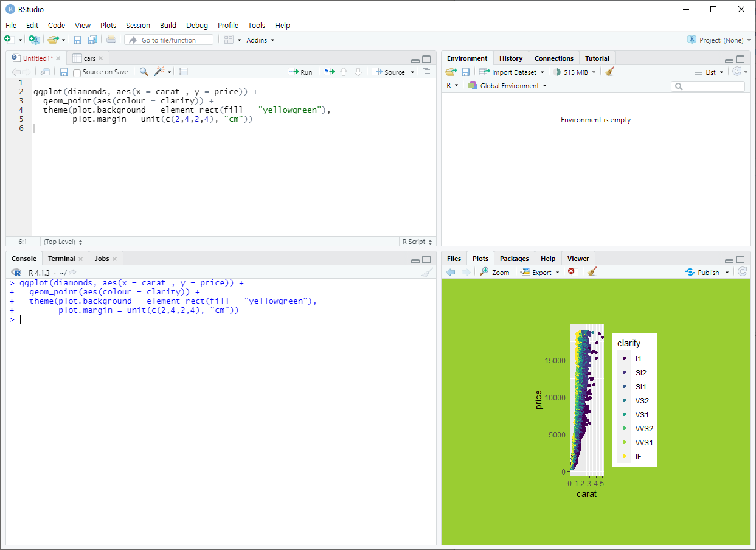Open the 515 MiB memory usage dropdown
The height and width of the screenshot is (550, 756).
pos(574,72)
